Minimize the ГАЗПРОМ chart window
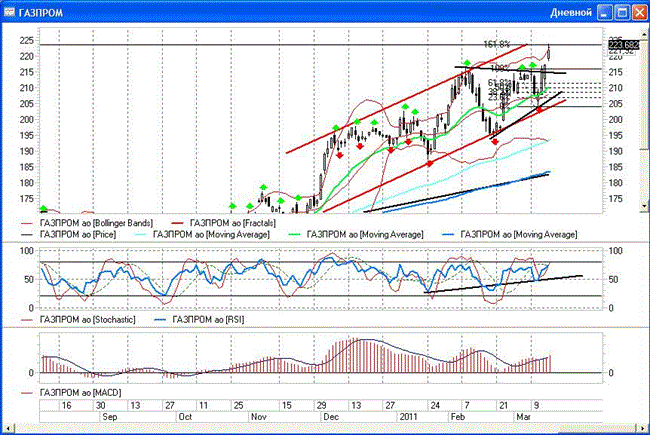The width and height of the screenshot is (650, 435). (x=603, y=12)
